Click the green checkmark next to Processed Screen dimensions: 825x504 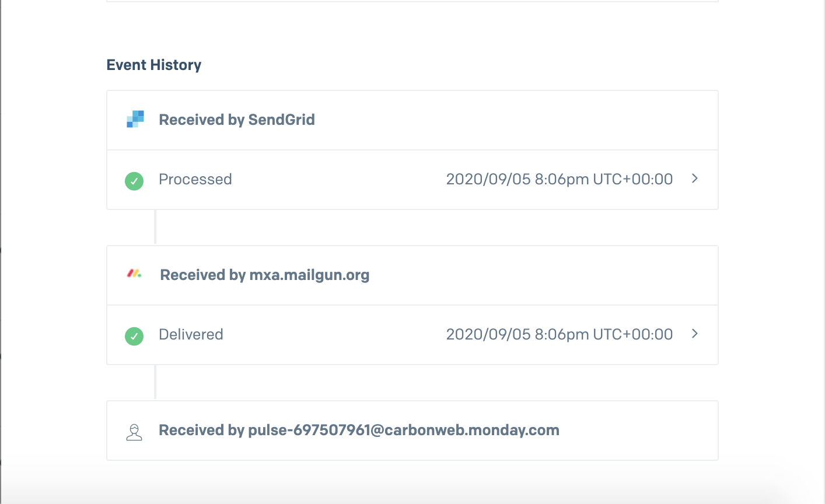pos(134,181)
